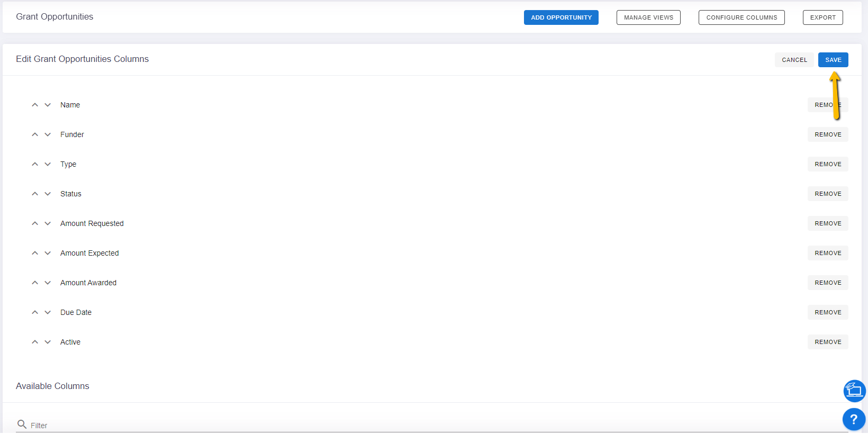Remove the Type column
Screen dimensions: 868x434
[828, 164]
